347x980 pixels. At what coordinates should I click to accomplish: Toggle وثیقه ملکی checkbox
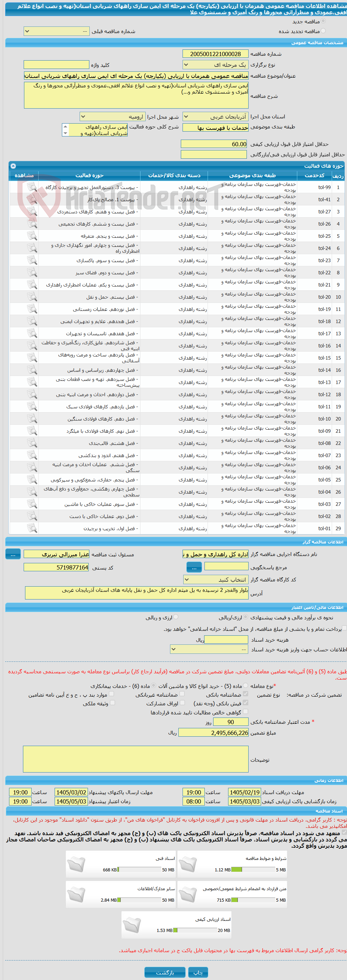[x=112, y=703]
